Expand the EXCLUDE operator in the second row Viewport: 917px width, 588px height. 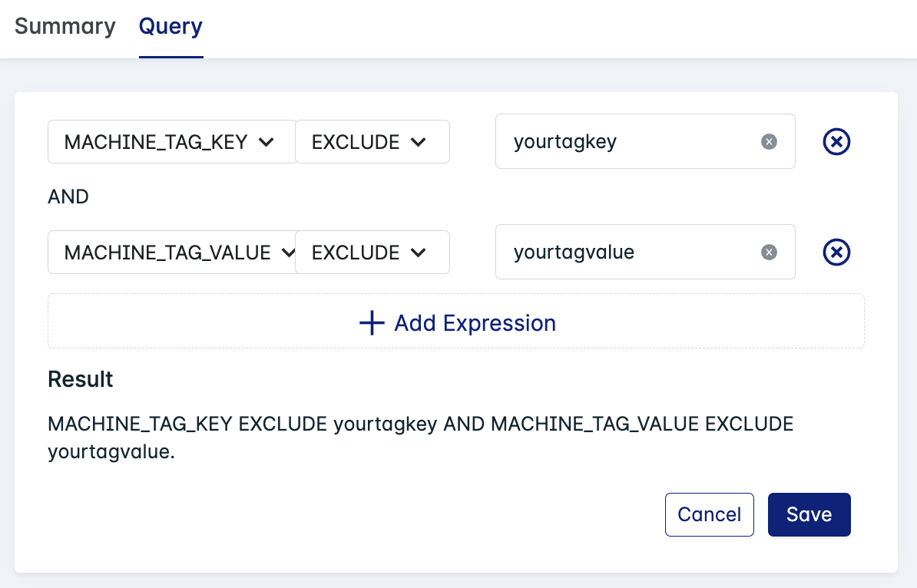(x=372, y=253)
